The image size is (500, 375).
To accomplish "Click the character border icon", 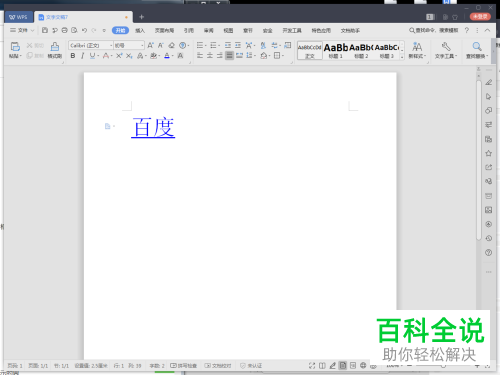I will [x=180, y=56].
